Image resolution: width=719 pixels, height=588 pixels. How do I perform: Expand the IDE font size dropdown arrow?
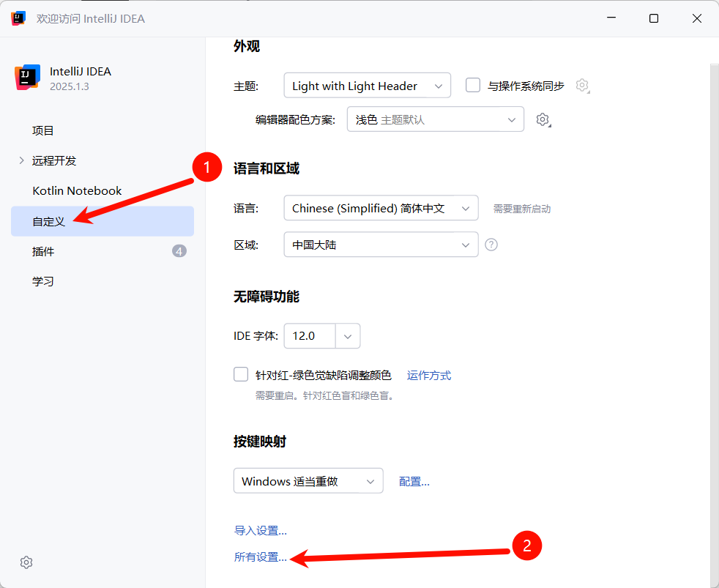(348, 336)
